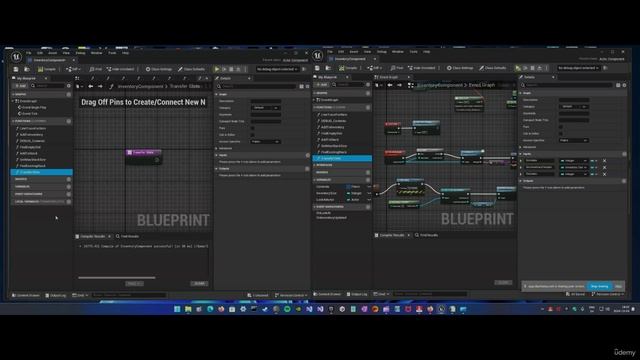The image size is (640, 360).
Task: Open the Diff dropdown in the left window
Action: (73, 69)
